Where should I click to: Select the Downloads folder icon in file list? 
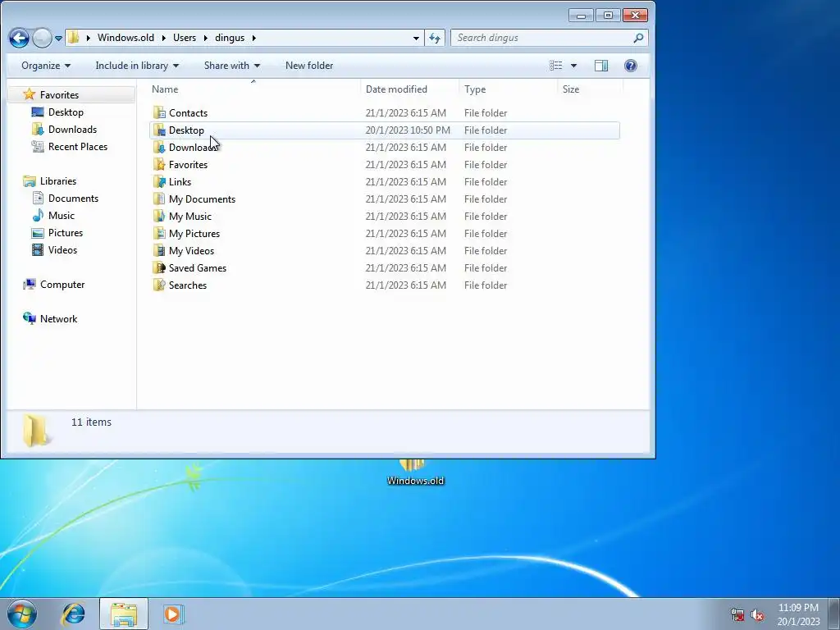click(x=159, y=148)
